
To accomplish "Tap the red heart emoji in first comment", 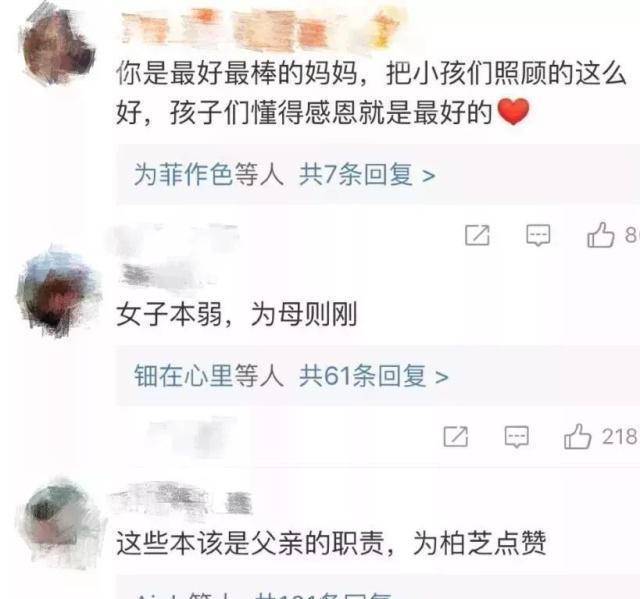I will click(x=513, y=112).
